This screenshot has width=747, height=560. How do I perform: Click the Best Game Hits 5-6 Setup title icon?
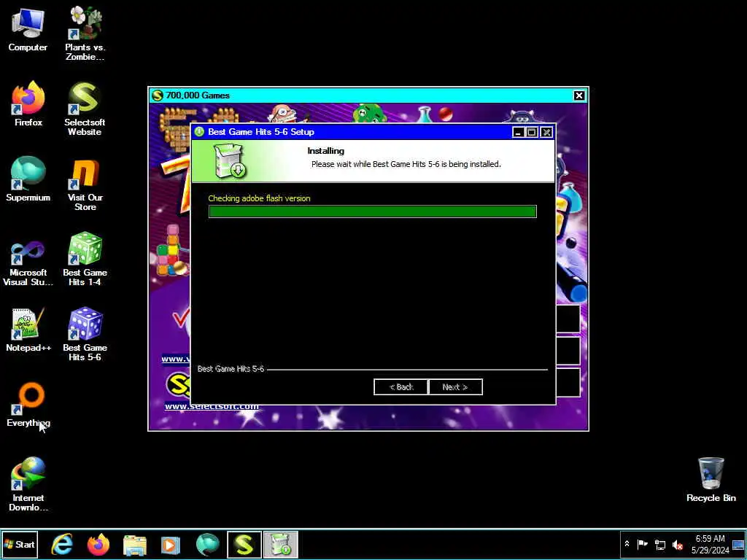click(200, 132)
